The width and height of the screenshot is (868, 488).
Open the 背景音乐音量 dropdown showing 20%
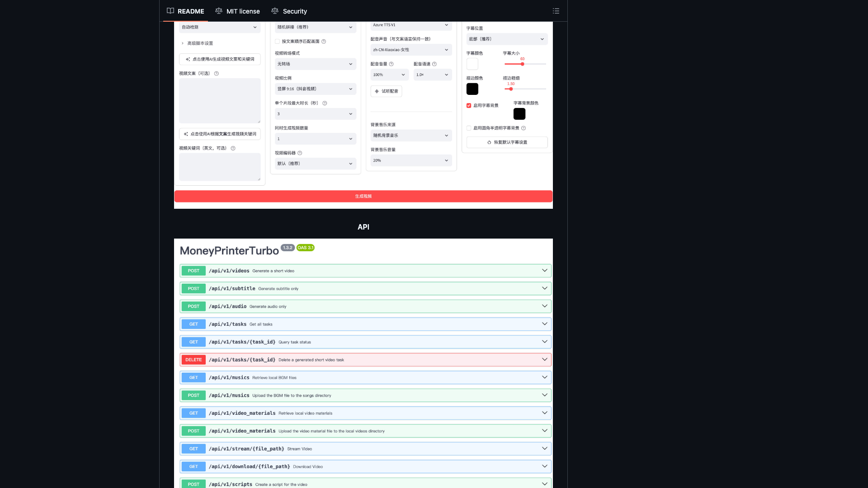(x=411, y=160)
